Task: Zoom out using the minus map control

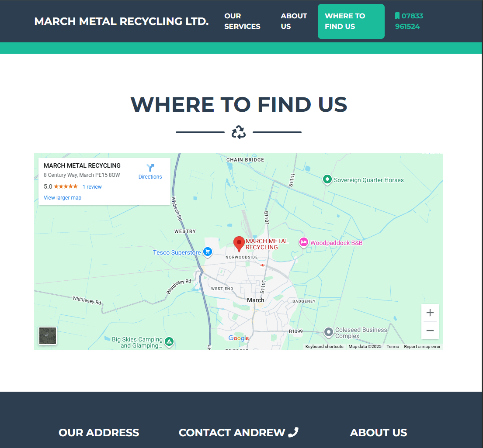Action: [x=430, y=331]
